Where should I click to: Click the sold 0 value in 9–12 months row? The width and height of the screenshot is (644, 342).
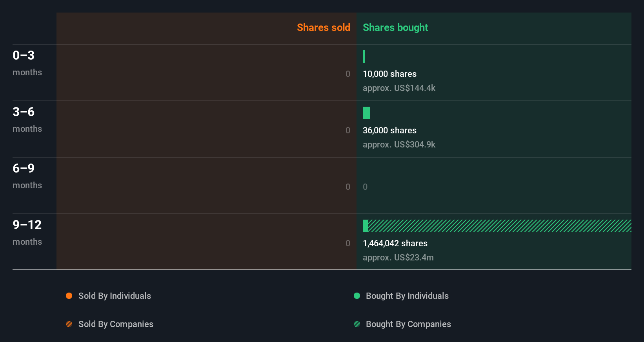[348, 243]
